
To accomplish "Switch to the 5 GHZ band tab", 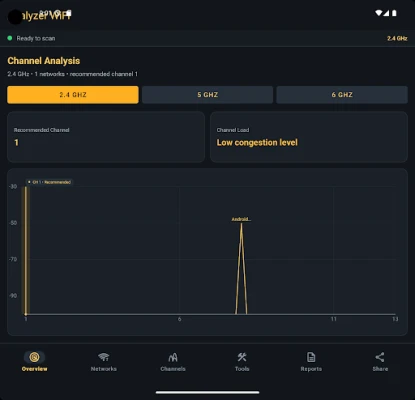I will point(207,95).
